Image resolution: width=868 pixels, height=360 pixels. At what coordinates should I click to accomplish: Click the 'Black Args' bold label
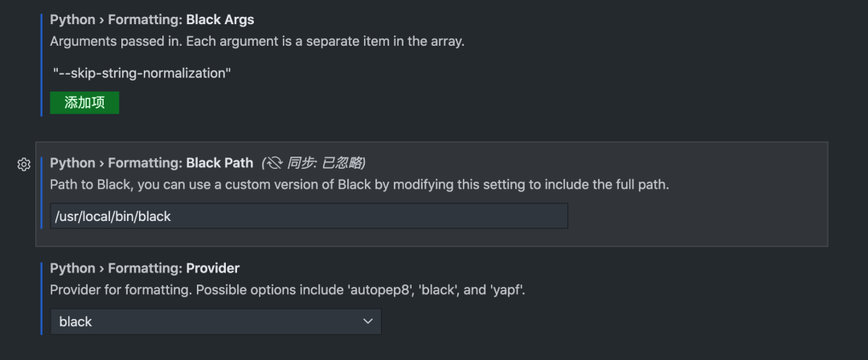220,19
